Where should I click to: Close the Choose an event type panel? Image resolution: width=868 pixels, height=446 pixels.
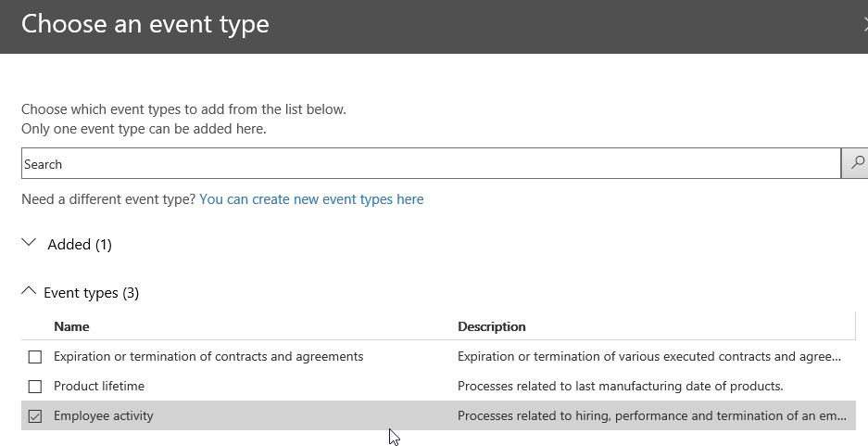(x=863, y=25)
